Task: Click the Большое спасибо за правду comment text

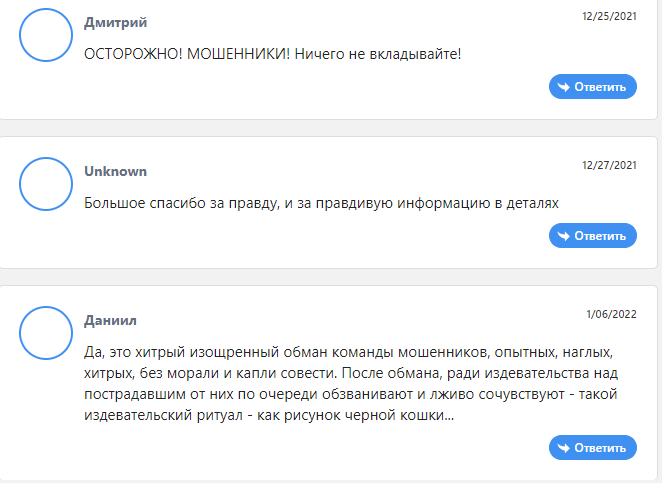Action: [321, 203]
